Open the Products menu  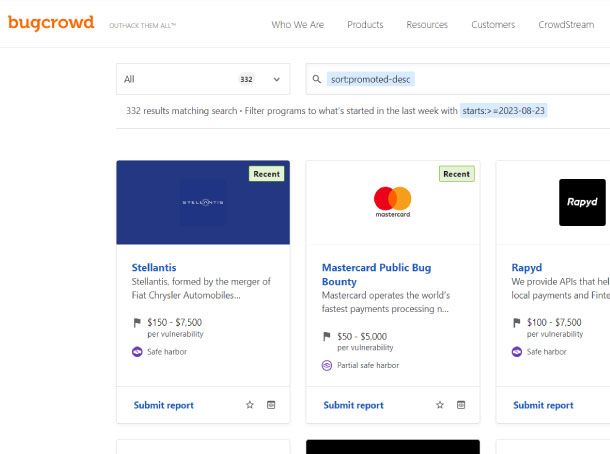tap(365, 25)
